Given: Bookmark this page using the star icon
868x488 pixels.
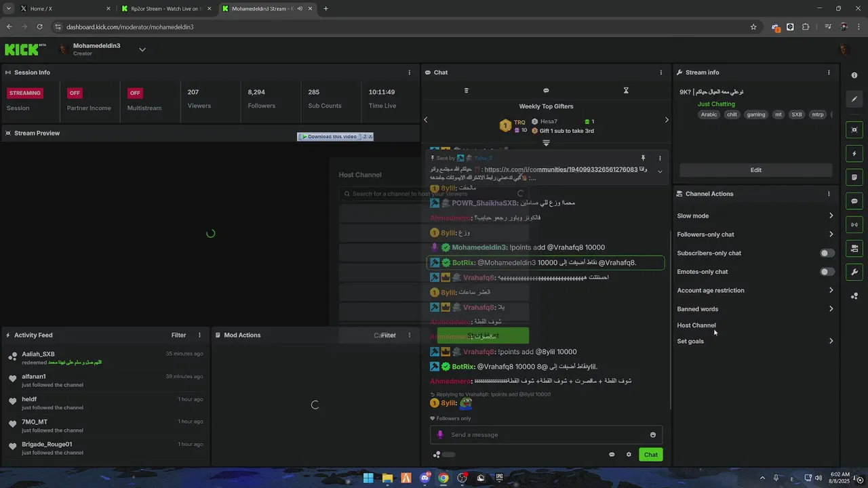Looking at the screenshot, I should 753,27.
